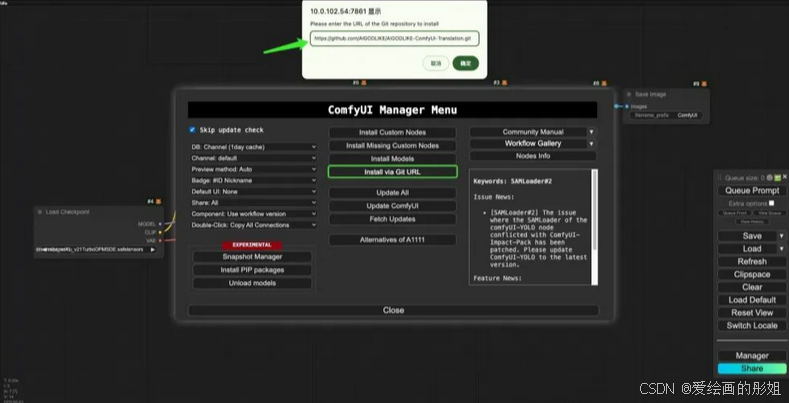Close the ComfyUI Manager Menu
The height and width of the screenshot is (403, 789).
393,310
